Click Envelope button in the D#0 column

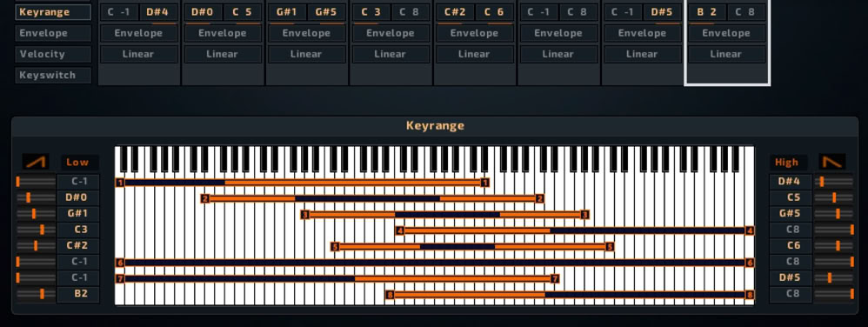tap(223, 33)
